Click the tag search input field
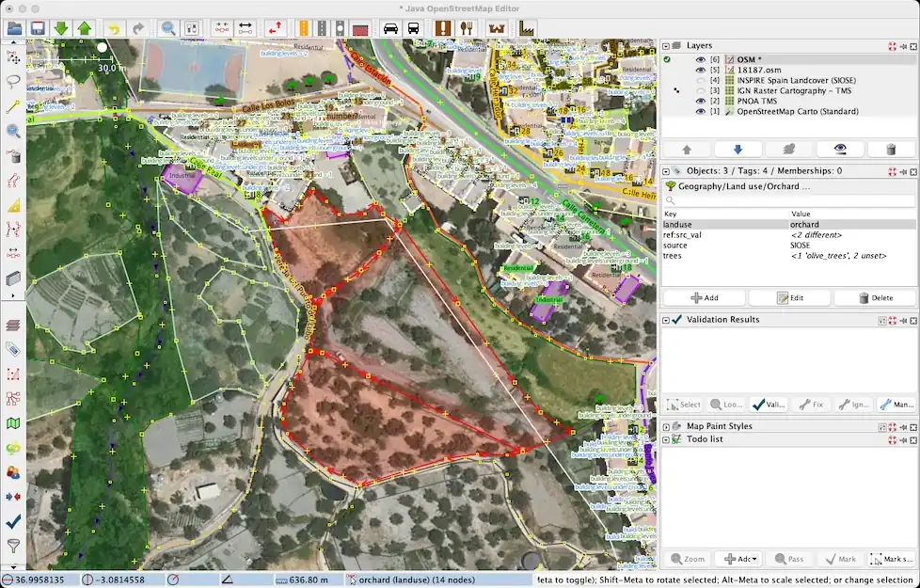The width and height of the screenshot is (920, 588). pyautogui.click(x=788, y=200)
